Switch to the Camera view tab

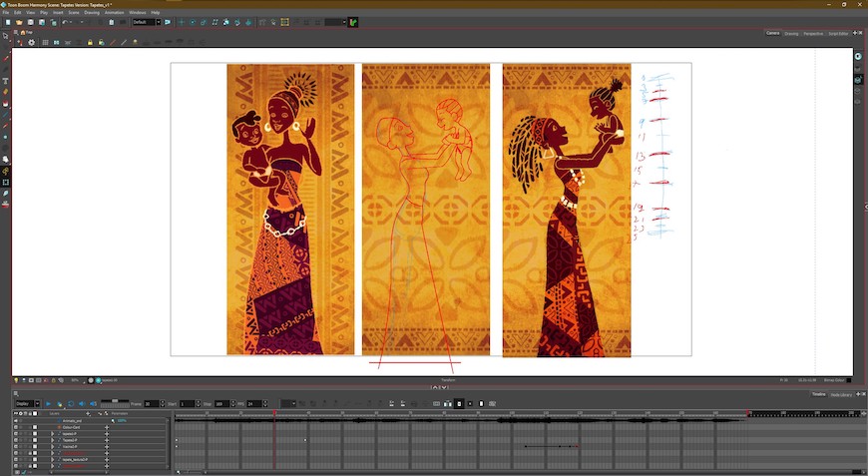point(773,33)
